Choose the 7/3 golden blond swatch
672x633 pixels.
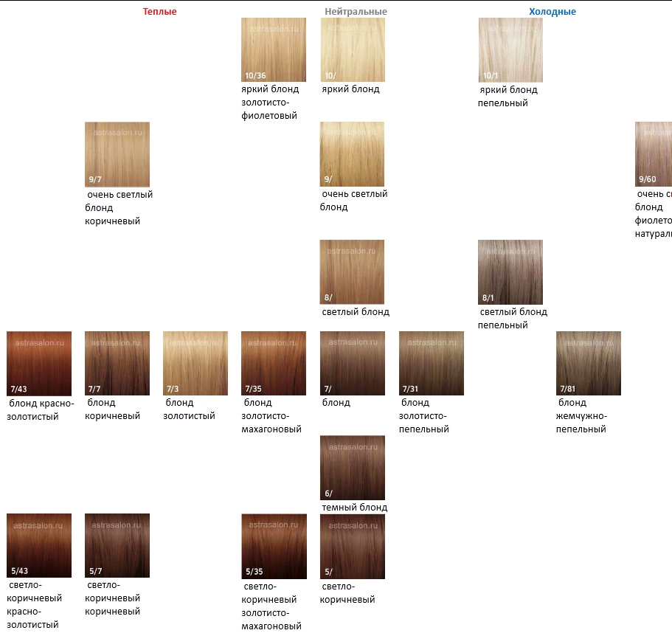pyautogui.click(x=195, y=364)
